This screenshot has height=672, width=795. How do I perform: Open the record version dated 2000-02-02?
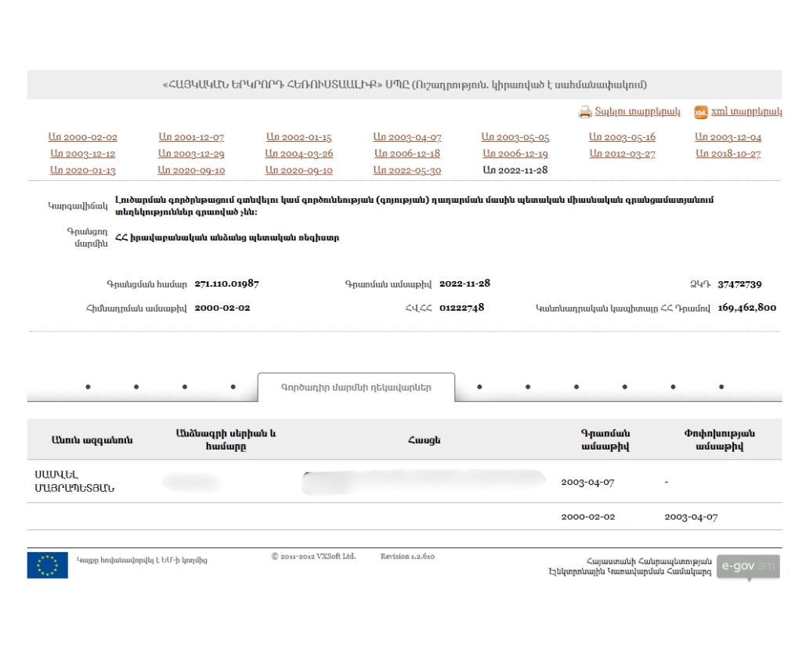[x=83, y=137]
